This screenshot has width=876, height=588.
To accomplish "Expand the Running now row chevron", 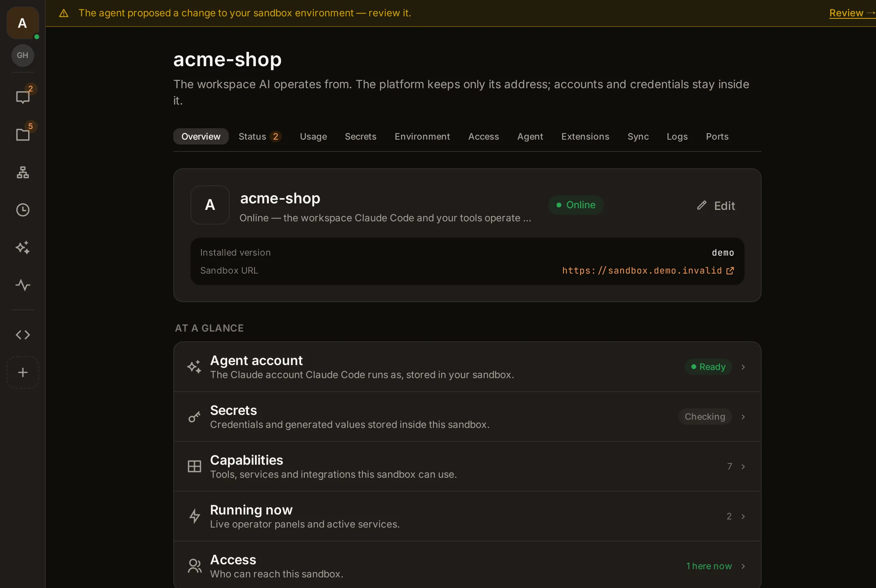I will point(743,517).
